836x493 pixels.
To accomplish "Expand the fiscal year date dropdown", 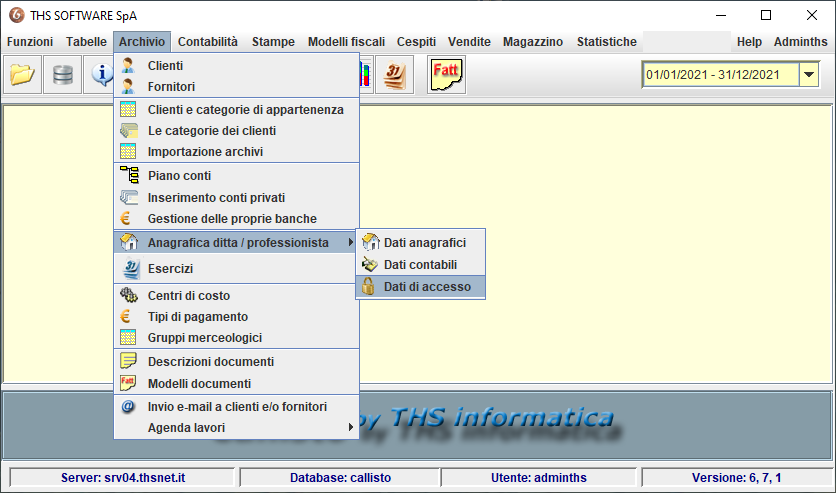I will pos(808,75).
